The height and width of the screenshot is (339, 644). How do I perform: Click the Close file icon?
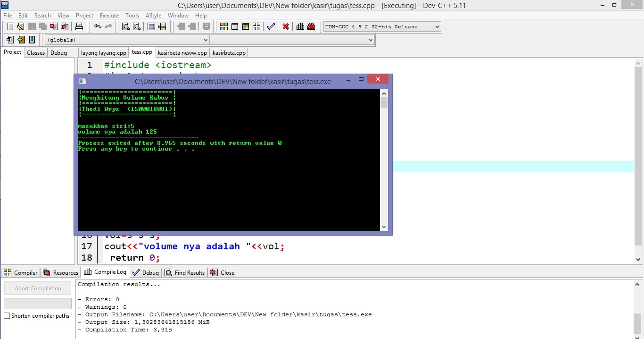point(54,26)
